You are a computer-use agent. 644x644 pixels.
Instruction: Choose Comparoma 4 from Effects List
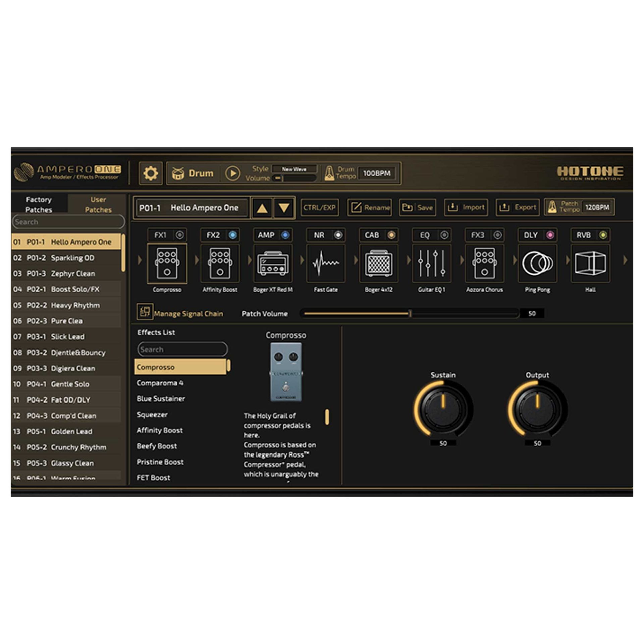[x=180, y=383]
